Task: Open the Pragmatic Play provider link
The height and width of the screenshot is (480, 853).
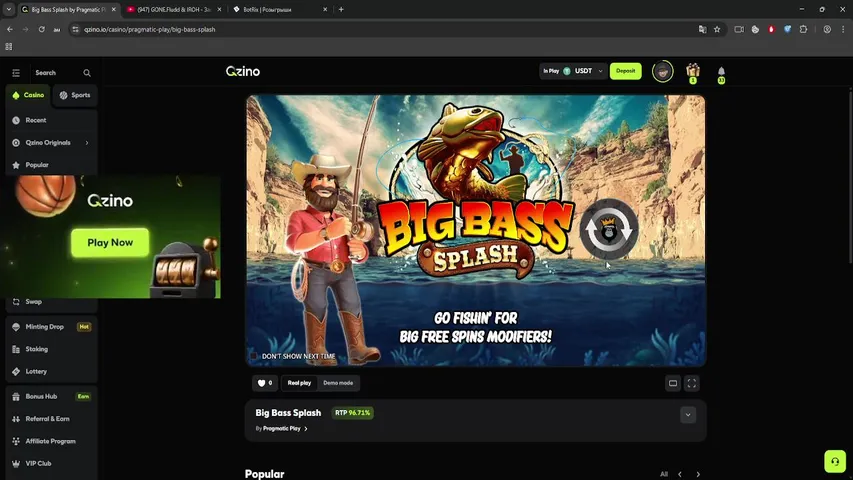Action: pyautogui.click(x=283, y=428)
